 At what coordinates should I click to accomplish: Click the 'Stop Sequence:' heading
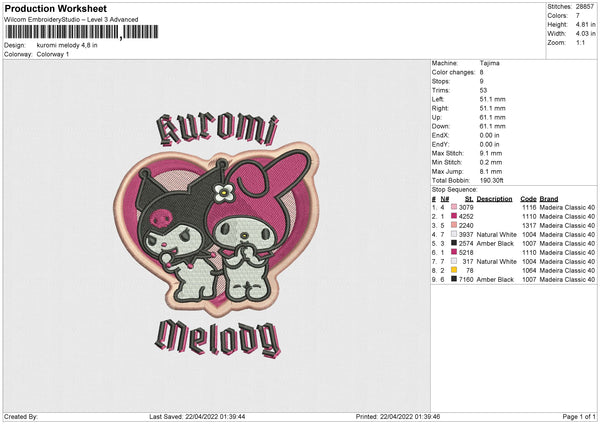click(455, 189)
